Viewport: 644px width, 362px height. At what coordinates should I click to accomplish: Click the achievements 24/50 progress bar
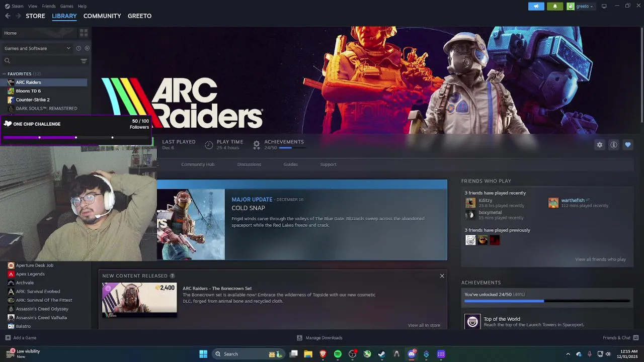pyautogui.click(x=292, y=148)
